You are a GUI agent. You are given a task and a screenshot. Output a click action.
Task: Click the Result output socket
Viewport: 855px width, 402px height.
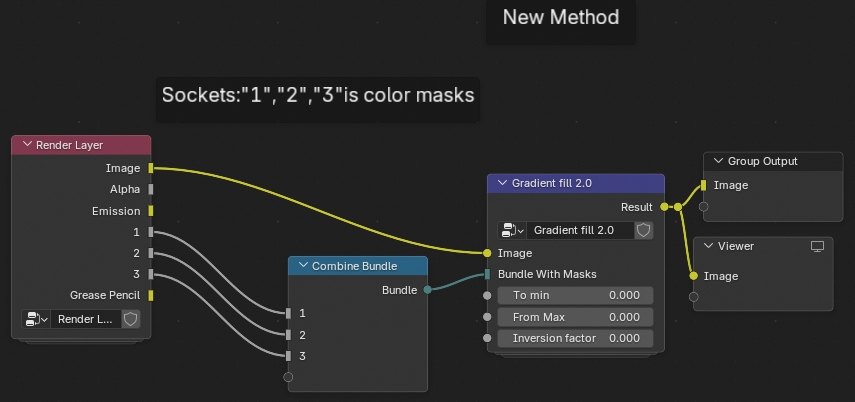(664, 207)
